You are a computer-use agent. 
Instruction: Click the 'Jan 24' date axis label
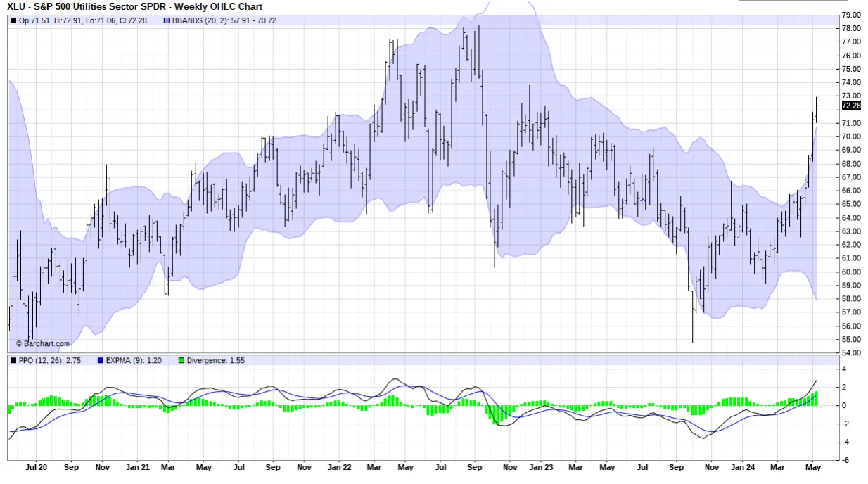coord(744,467)
